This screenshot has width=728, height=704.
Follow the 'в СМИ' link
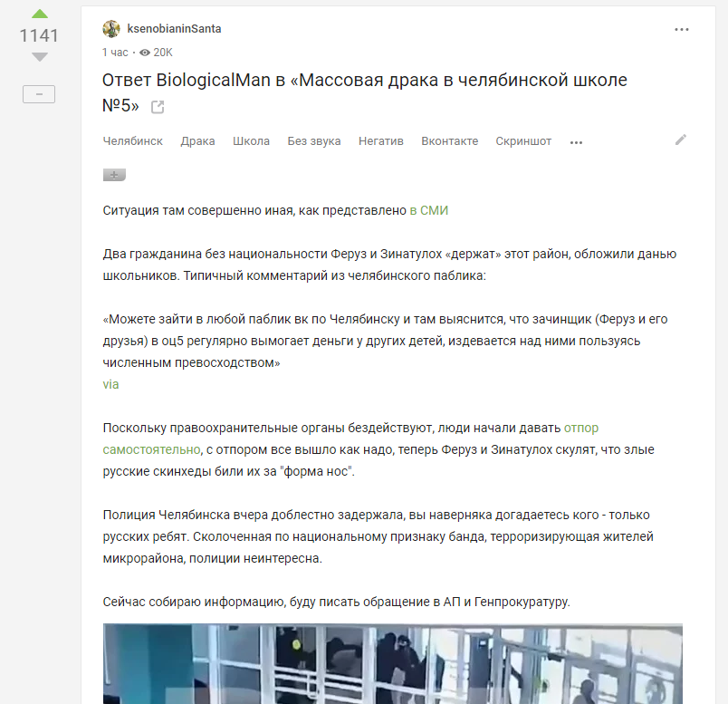[x=429, y=210]
